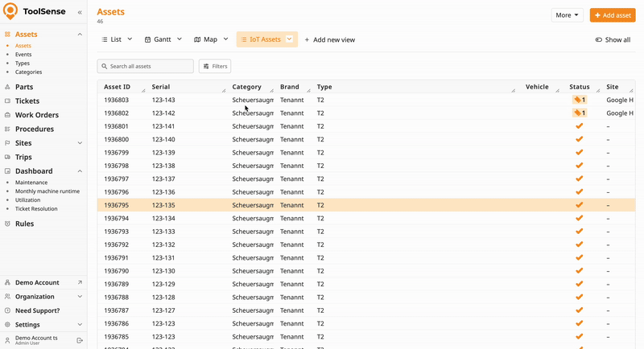Click the Need Support? icon
The width and height of the screenshot is (644, 349).
pos(7,310)
